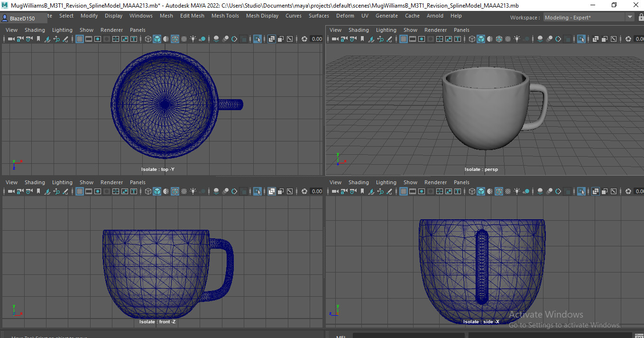Toggle default lighting in the front viewport
Viewport: 644px width, 338px height.
[193, 191]
